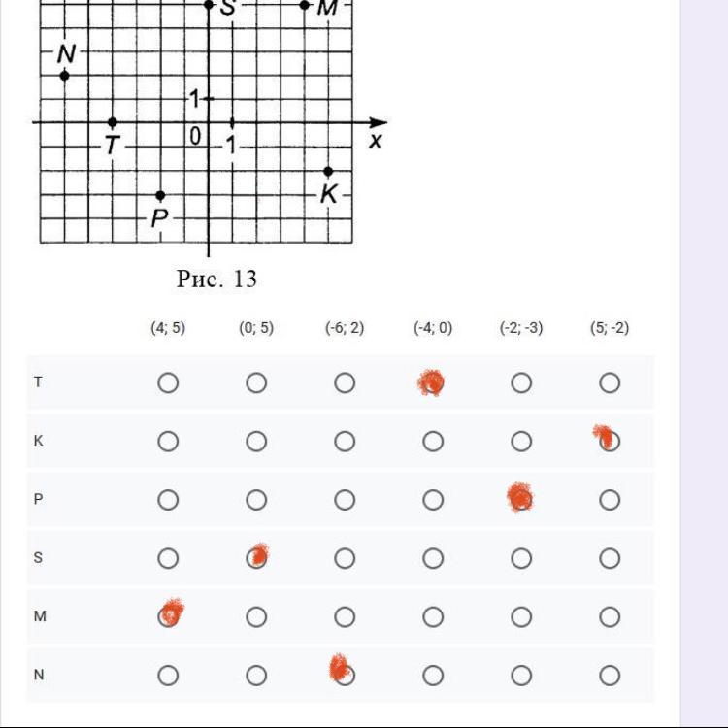This screenshot has height=728, width=728.
Task: Select (-6; 2) for point N
Action: tap(345, 676)
